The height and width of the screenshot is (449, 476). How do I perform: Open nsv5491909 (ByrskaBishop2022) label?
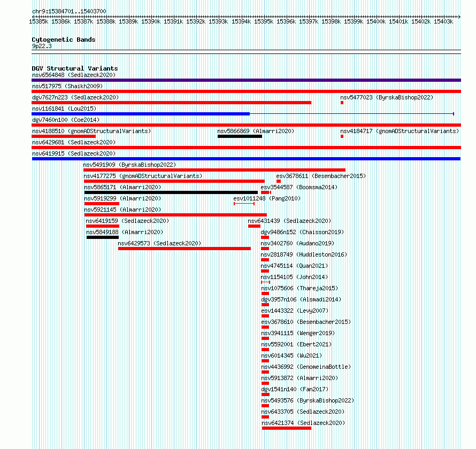click(129, 165)
